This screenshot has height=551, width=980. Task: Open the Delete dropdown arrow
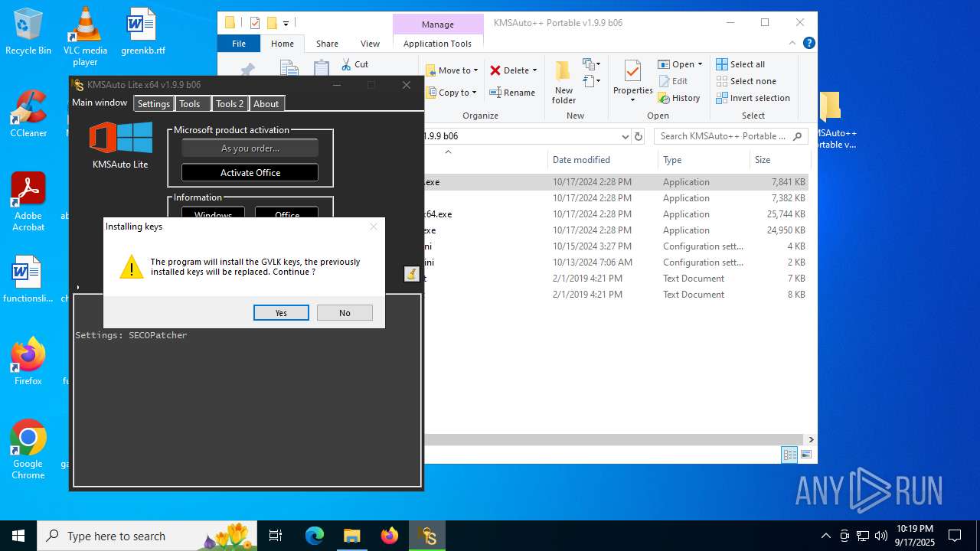coord(534,70)
